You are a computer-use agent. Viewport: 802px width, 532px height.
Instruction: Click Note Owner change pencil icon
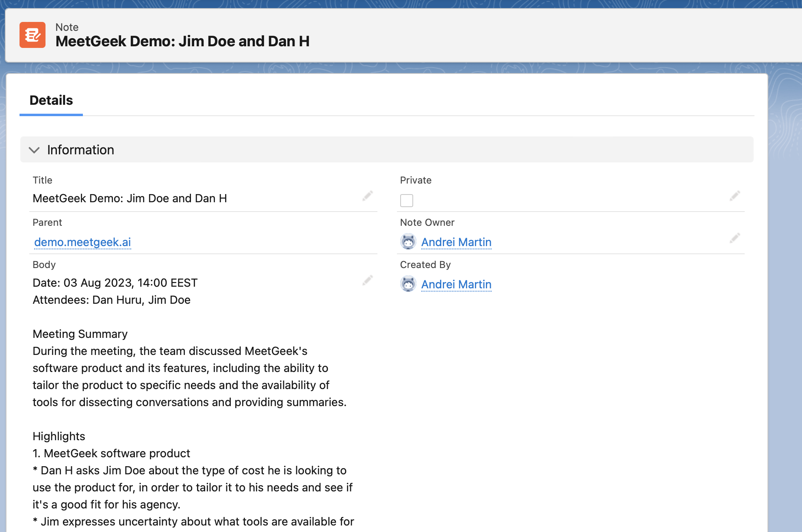point(735,238)
